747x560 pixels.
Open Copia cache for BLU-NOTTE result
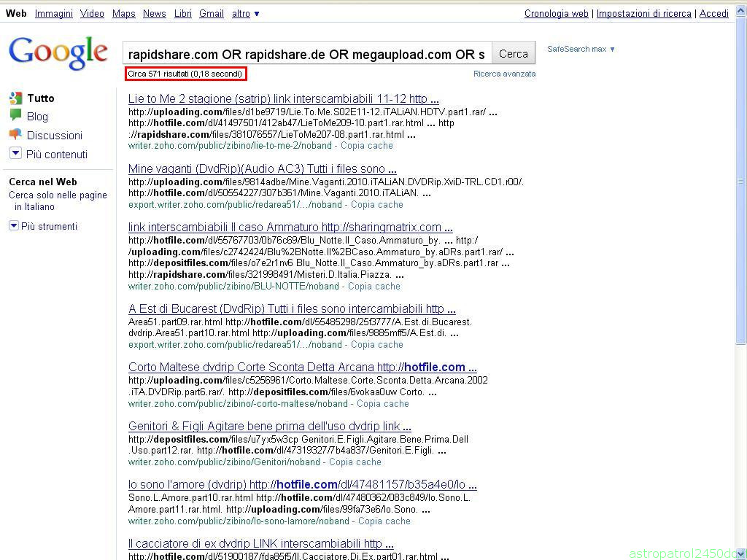[374, 286]
